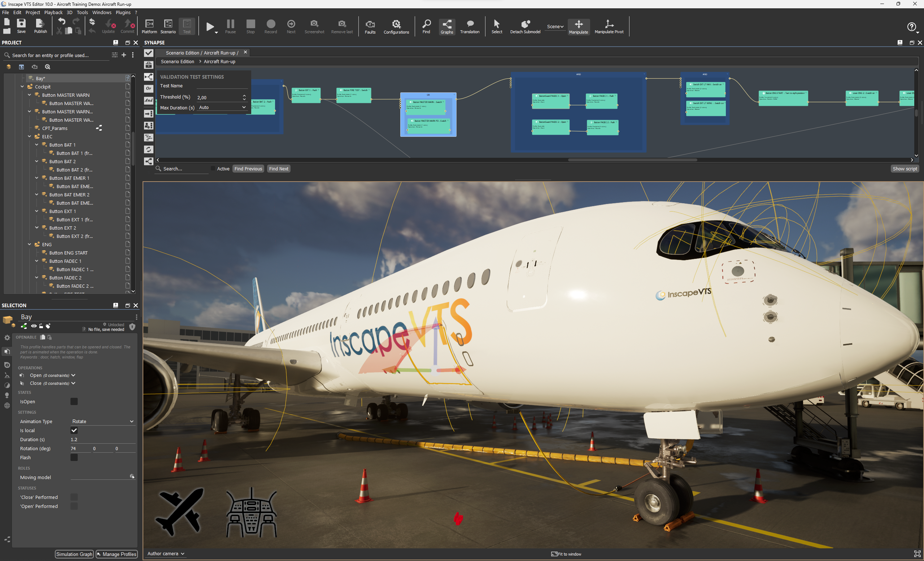Click the Save toolbar icon

click(21, 26)
